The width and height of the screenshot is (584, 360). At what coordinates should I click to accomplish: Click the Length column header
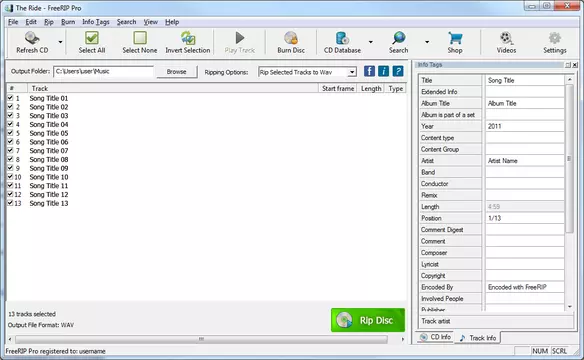371,88
